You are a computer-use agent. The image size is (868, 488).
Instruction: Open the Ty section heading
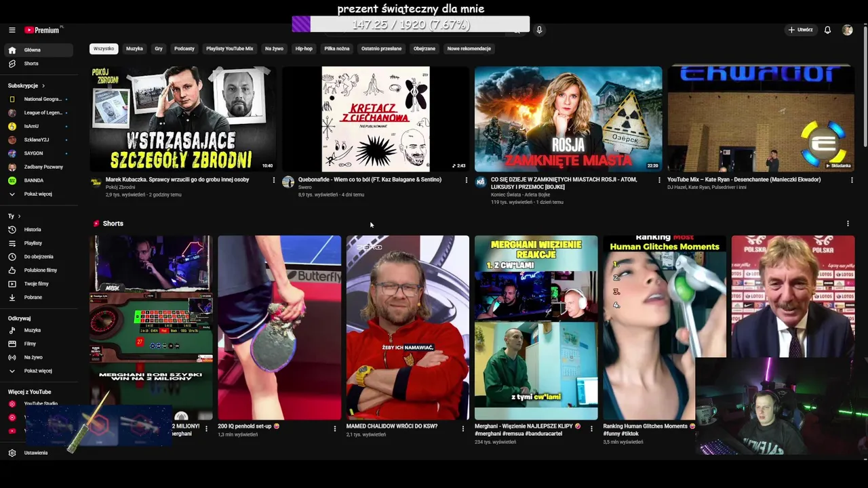click(14, 216)
